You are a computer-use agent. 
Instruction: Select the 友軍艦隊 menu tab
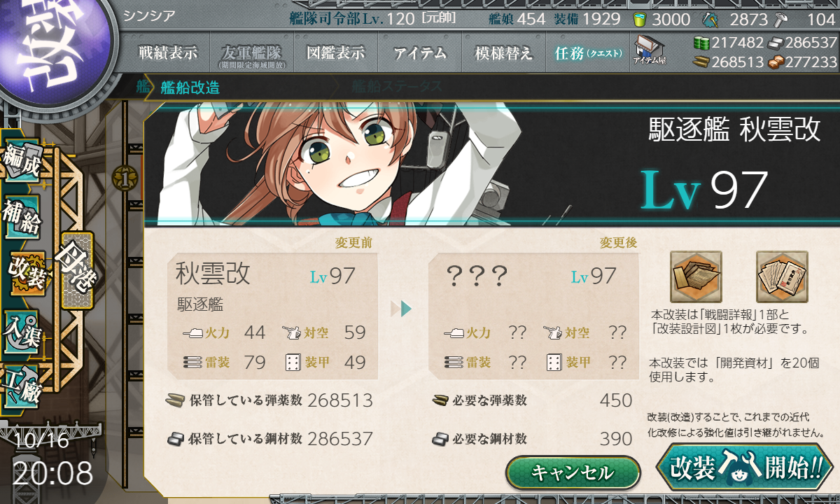point(252,53)
